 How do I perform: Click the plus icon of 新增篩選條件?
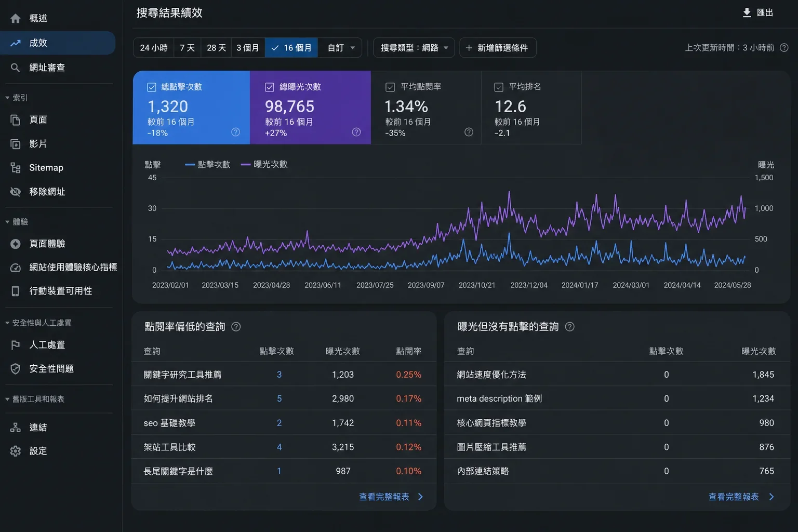469,48
